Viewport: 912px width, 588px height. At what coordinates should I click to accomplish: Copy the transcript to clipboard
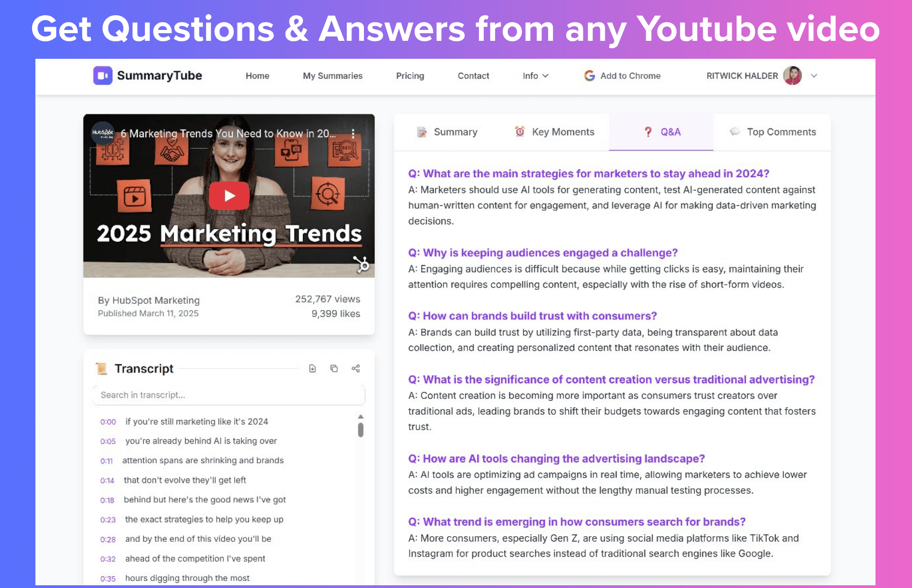tap(334, 369)
